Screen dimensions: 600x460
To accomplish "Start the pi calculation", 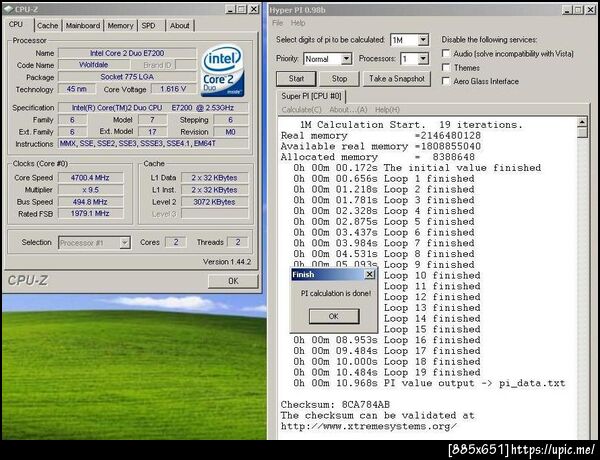I will point(296,79).
